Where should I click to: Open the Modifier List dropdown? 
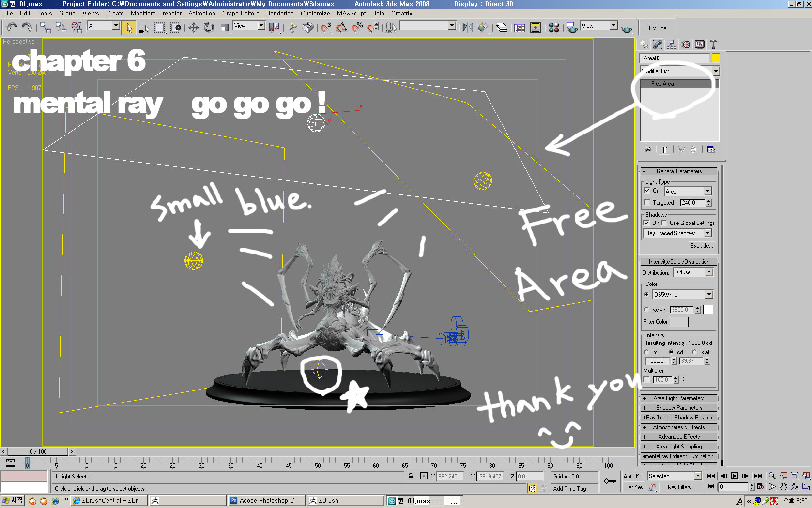(x=679, y=71)
